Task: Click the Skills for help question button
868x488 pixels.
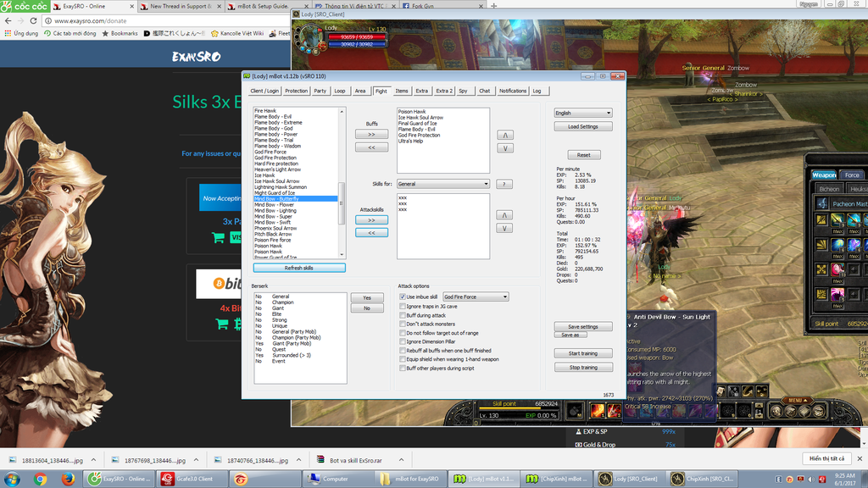Action: coord(504,184)
